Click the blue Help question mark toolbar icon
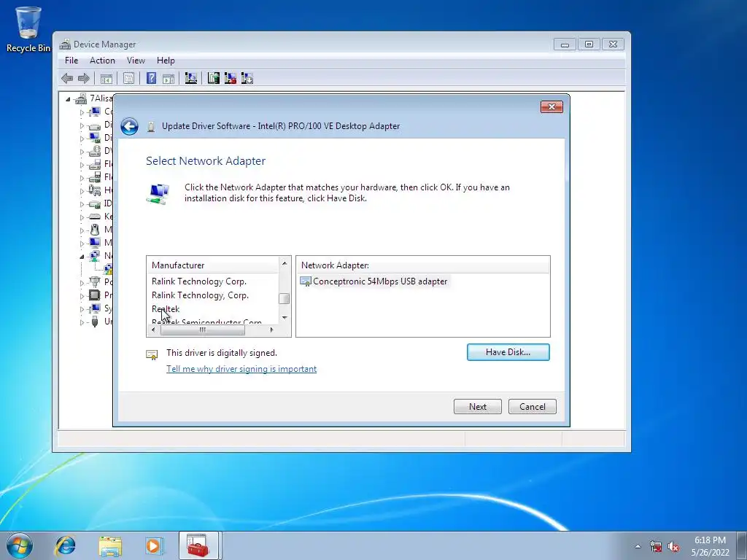This screenshot has height=560, width=747. (151, 78)
